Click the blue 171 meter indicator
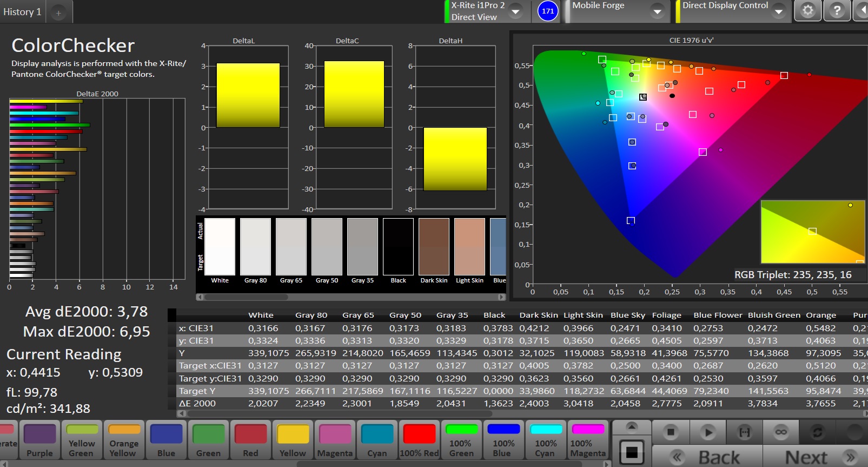This screenshot has height=467, width=868. [x=548, y=11]
